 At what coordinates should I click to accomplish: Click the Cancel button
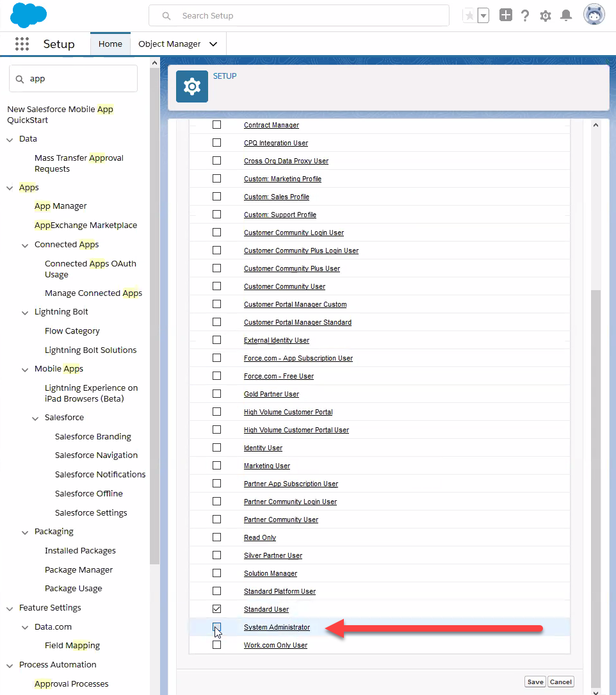point(560,682)
